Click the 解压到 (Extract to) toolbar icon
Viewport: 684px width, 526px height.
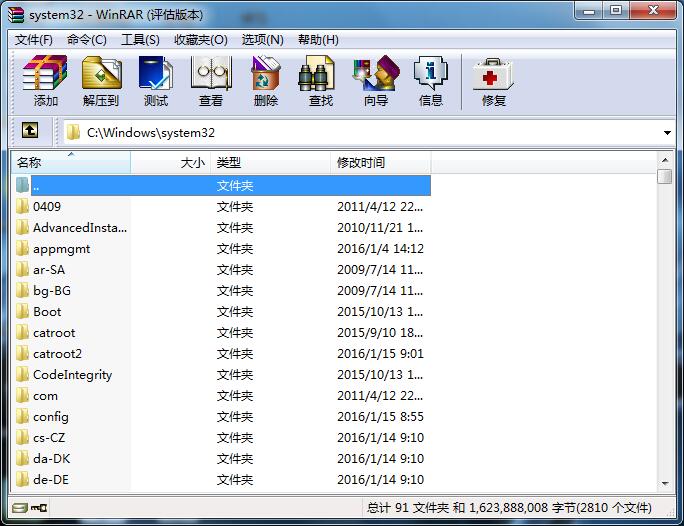tap(101, 81)
